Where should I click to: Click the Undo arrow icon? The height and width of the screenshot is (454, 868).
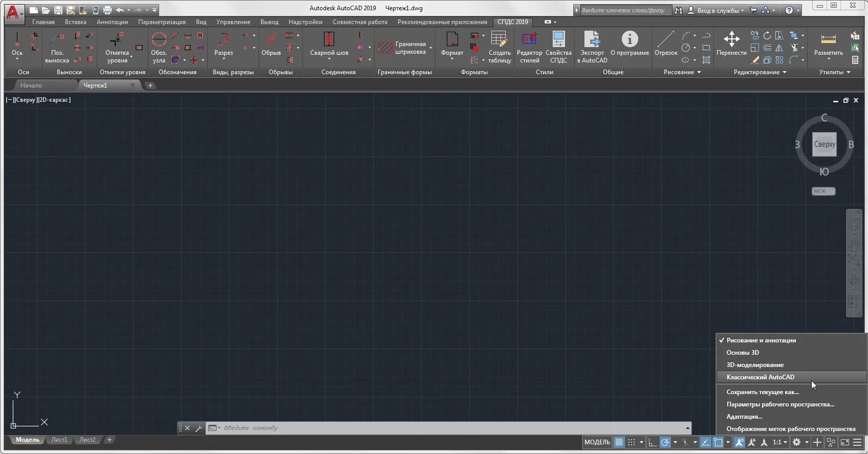(120, 10)
